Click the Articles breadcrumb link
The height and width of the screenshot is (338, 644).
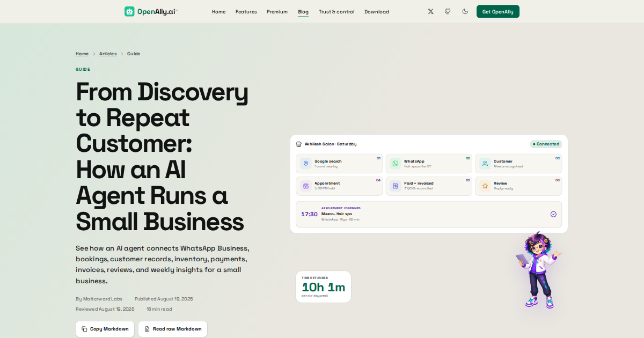point(108,54)
